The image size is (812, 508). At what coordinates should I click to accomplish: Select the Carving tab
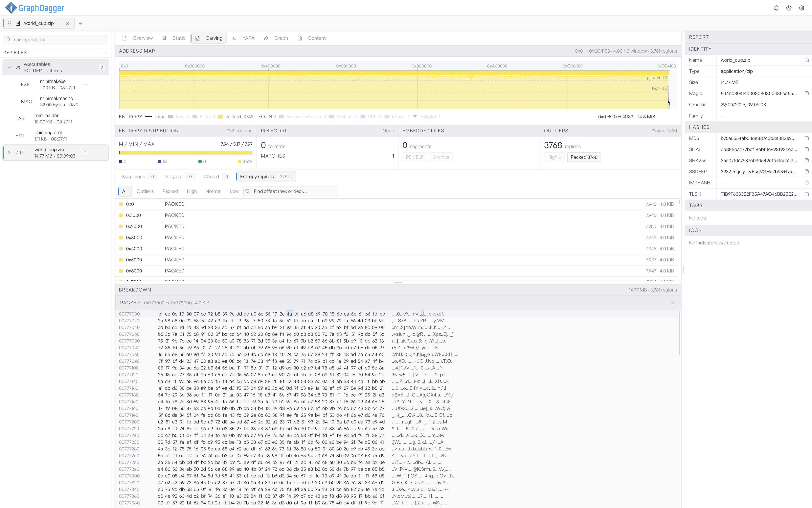pos(209,38)
